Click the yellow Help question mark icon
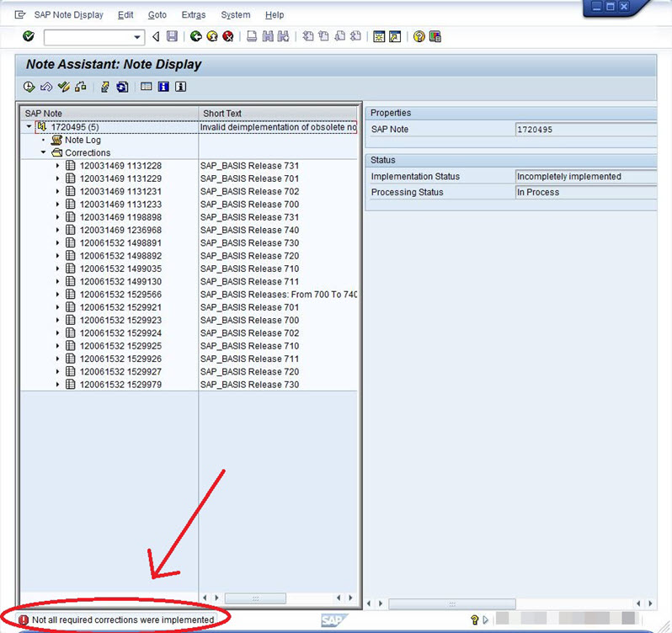The width and height of the screenshot is (672, 633). pos(419,36)
